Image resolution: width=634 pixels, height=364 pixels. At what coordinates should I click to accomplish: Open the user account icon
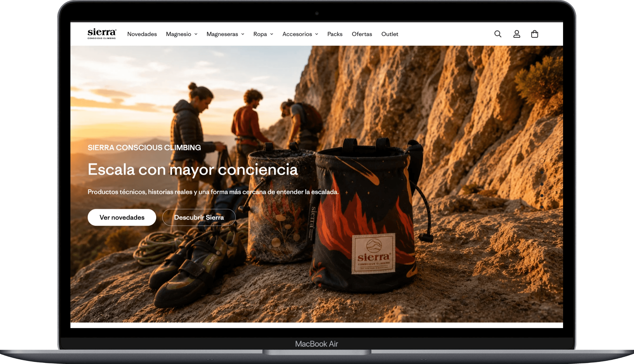coord(517,34)
